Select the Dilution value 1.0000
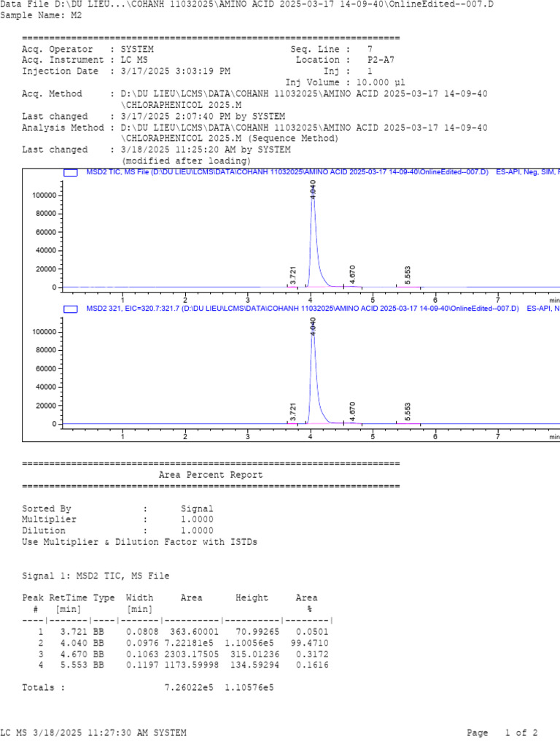 click(x=197, y=531)
